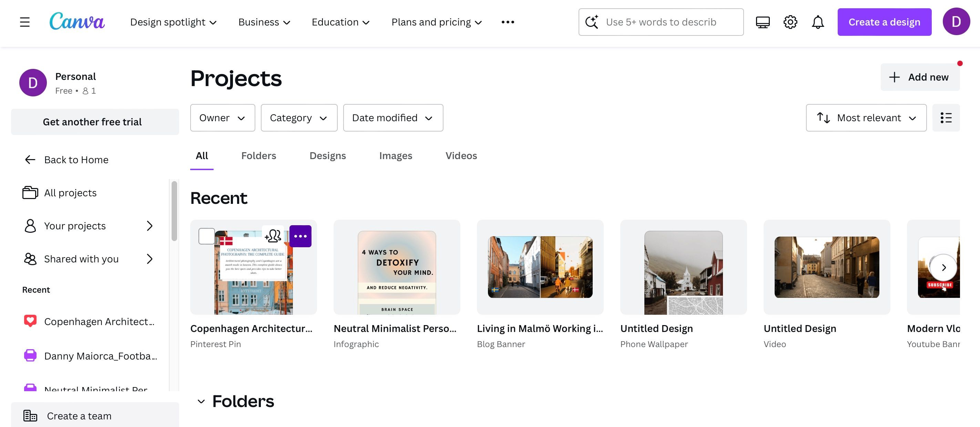Open the Most relevant sorting dropdown
The width and height of the screenshot is (980, 427).
(x=866, y=118)
